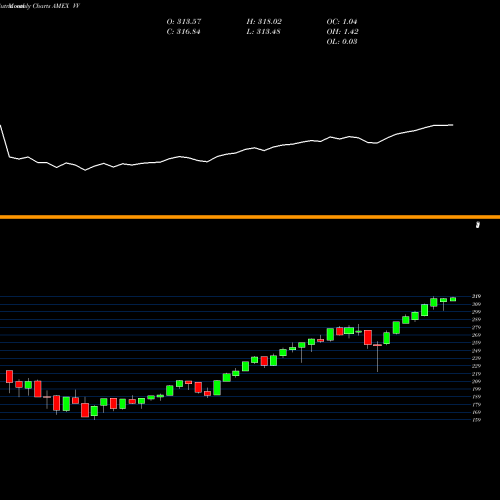The width and height of the screenshot is (500, 500).
Task: Click the OH: 1.42 reading
Action: (x=342, y=32)
